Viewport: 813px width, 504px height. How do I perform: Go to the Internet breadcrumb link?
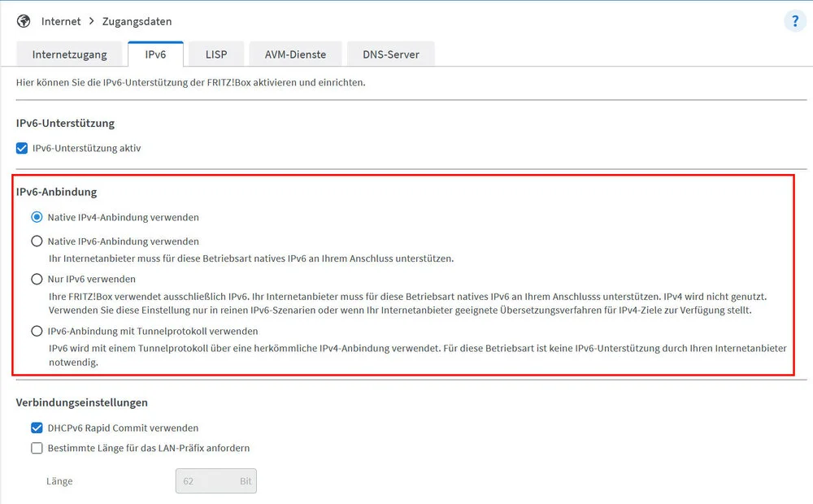pos(61,21)
